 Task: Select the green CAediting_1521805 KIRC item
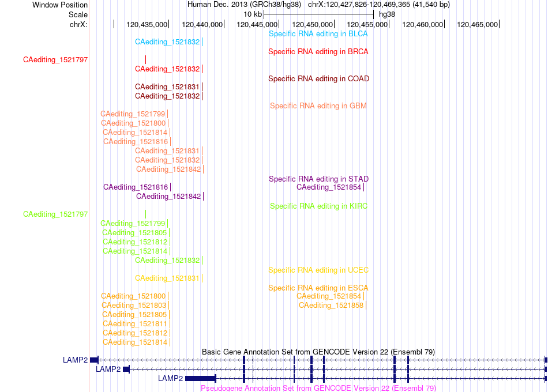click(134, 233)
